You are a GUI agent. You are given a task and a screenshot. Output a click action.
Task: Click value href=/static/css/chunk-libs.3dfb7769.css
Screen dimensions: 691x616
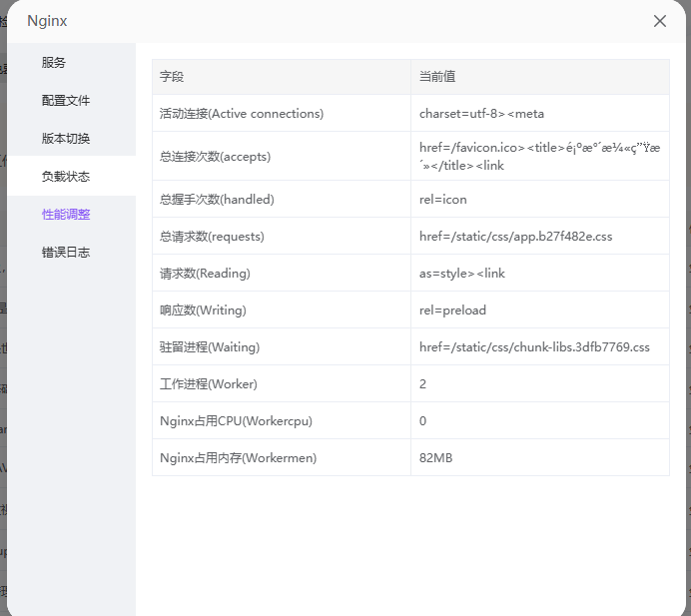[534, 347]
